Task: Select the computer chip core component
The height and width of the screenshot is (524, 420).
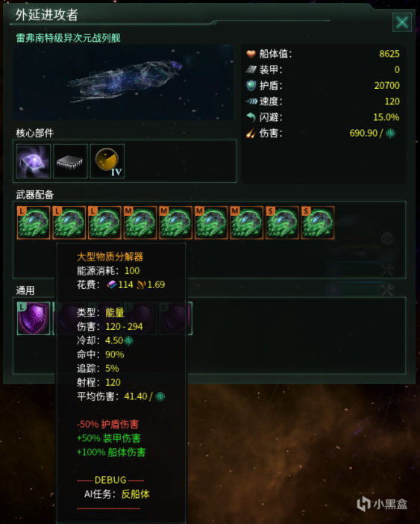Action: [x=70, y=161]
